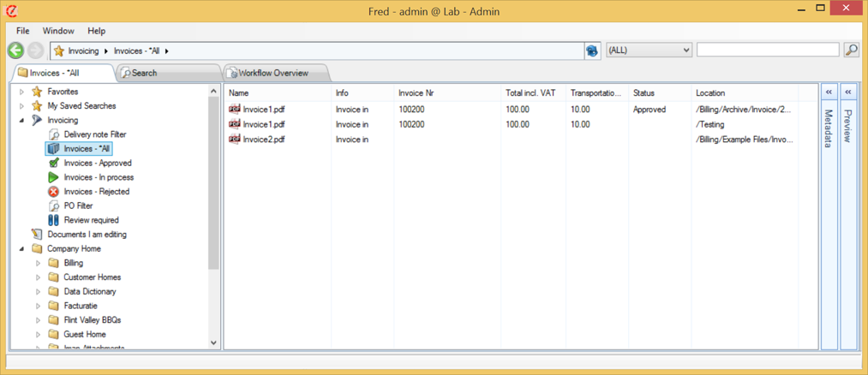Viewport: 868px width, 375px height.
Task: Click the Review required icon
Action: pyautogui.click(x=53, y=220)
